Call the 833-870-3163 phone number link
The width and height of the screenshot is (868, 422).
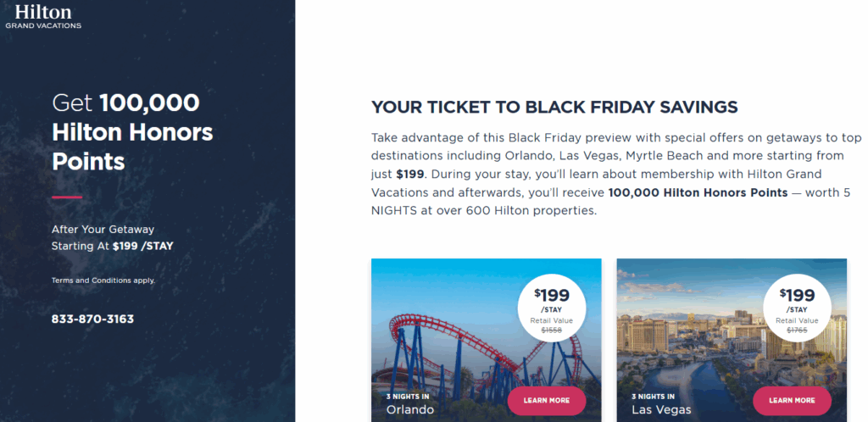(92, 319)
